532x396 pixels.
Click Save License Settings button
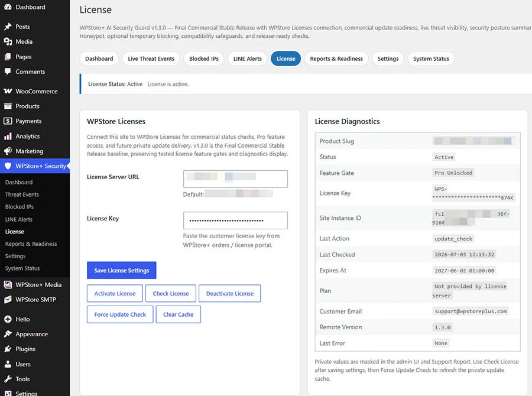tap(121, 270)
